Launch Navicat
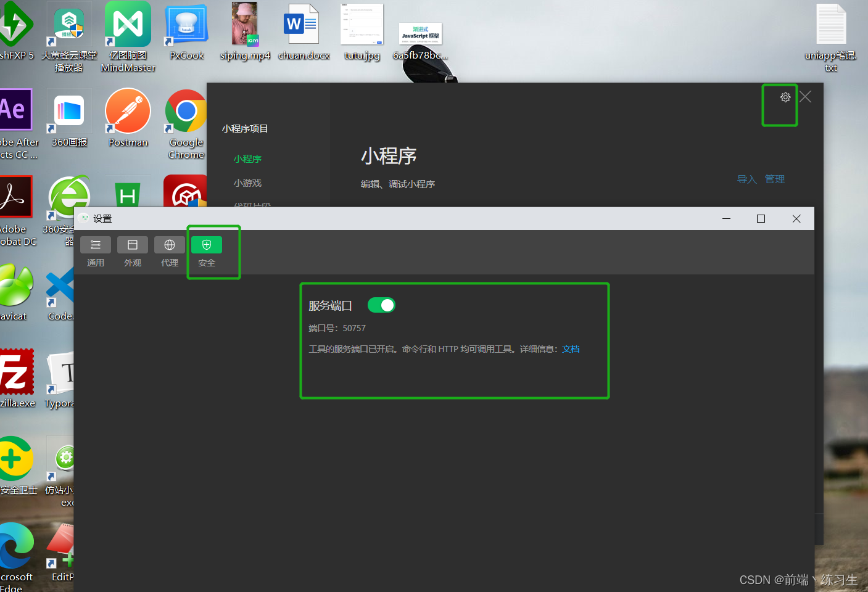Viewport: 868px width, 592px height. click(x=15, y=286)
